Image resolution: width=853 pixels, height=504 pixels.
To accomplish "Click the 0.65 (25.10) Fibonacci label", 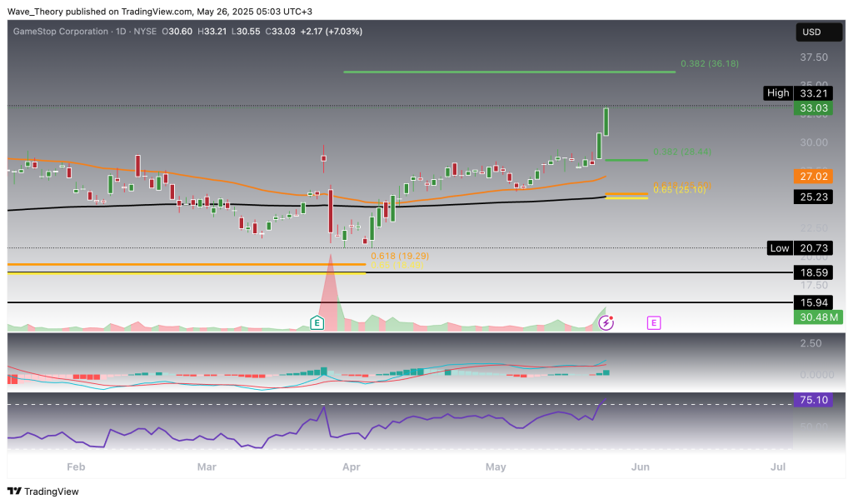I will tap(679, 190).
